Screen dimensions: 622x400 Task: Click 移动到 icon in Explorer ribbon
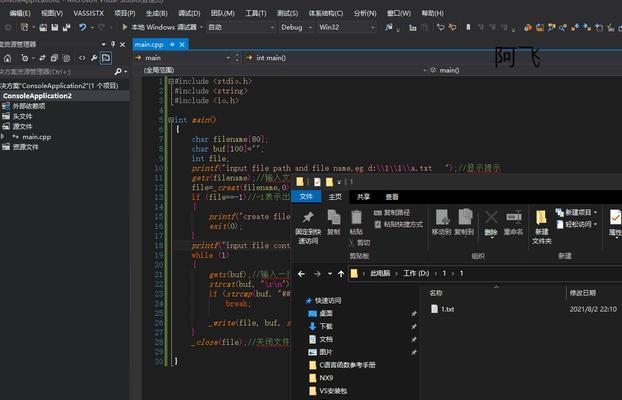442,217
